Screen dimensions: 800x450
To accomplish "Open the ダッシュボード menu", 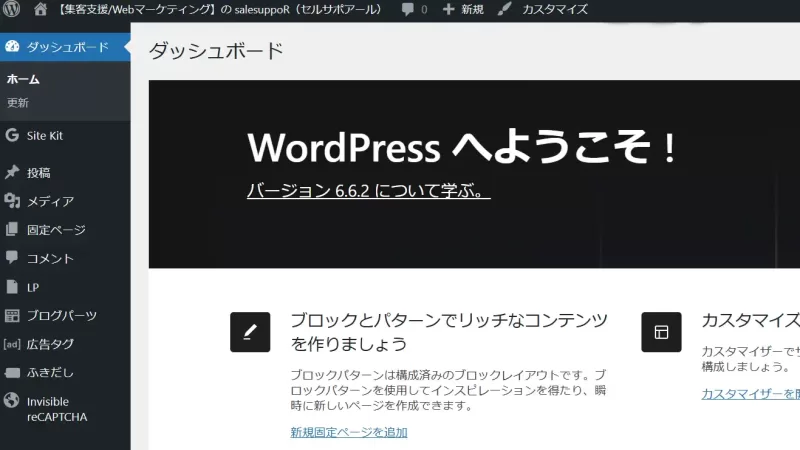I will click(67, 47).
